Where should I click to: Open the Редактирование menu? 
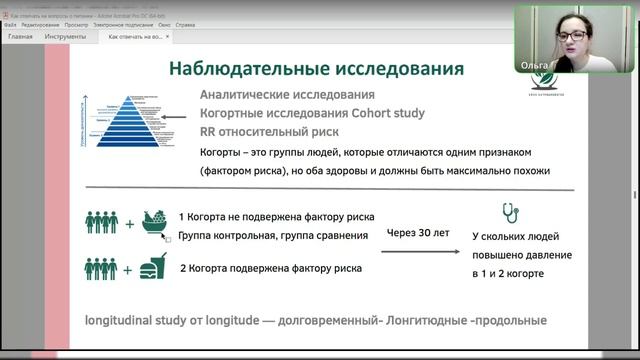pos(40,25)
